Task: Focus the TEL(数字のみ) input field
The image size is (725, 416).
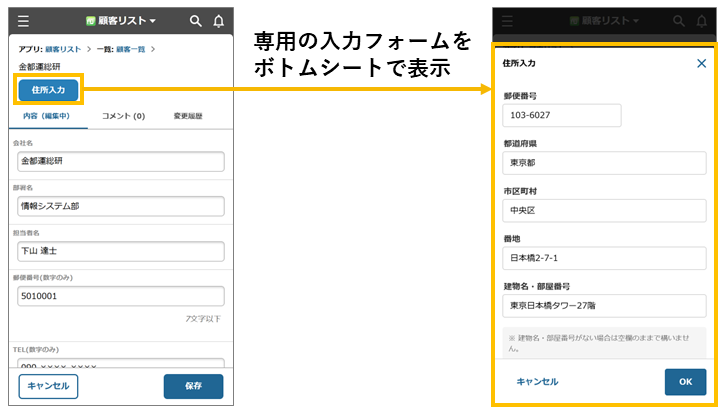Action: pos(121,363)
